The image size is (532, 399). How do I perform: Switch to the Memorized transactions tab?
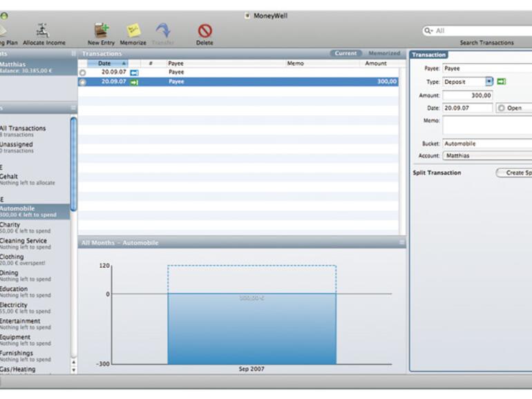383,53
